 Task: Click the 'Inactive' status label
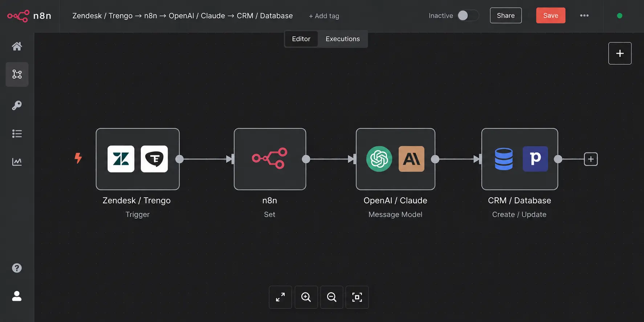tap(441, 16)
